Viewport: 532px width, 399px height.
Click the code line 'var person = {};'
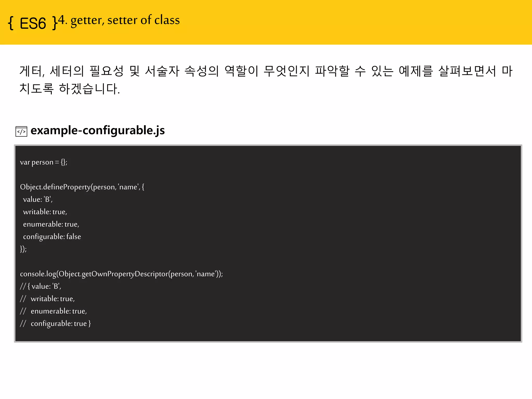pyautogui.click(x=44, y=162)
